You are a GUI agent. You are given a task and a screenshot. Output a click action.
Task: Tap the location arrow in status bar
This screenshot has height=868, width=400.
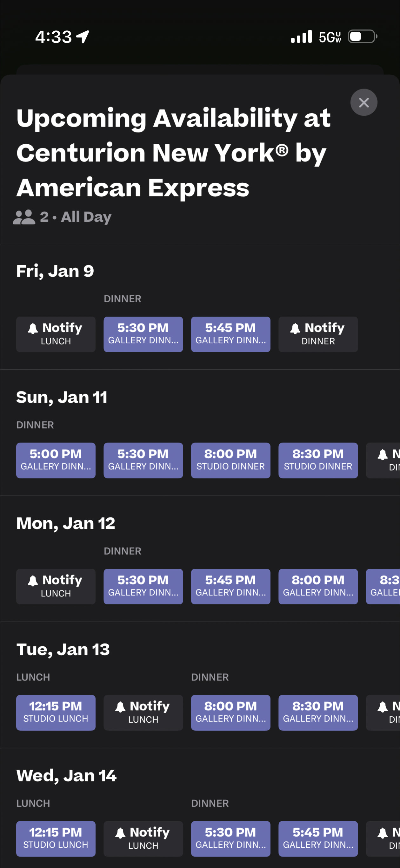[83, 37]
